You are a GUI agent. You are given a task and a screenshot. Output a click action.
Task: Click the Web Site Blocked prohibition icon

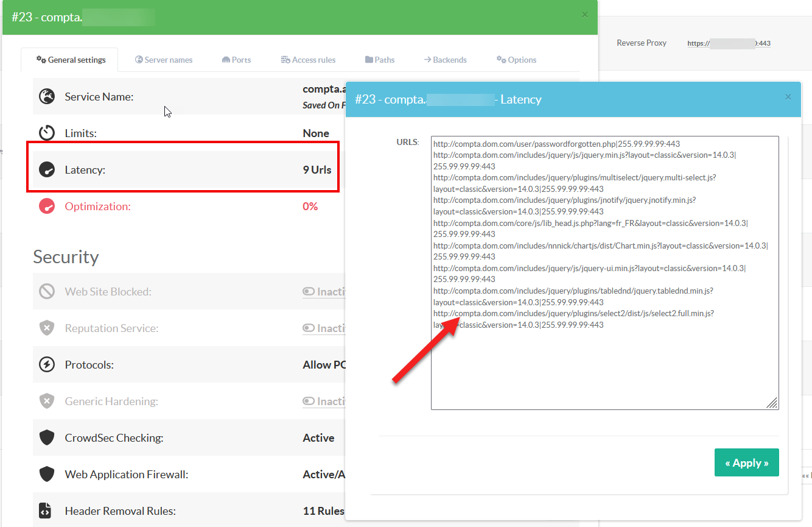tap(47, 292)
